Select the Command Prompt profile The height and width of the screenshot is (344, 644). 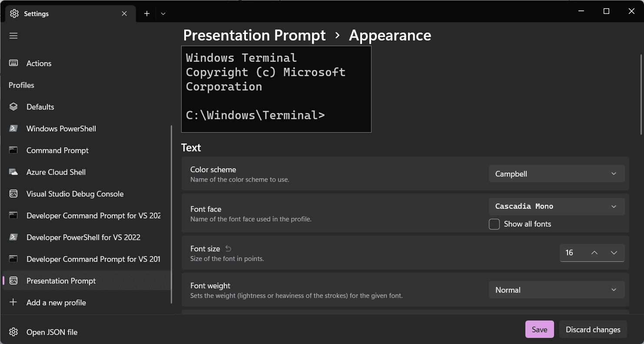57,150
